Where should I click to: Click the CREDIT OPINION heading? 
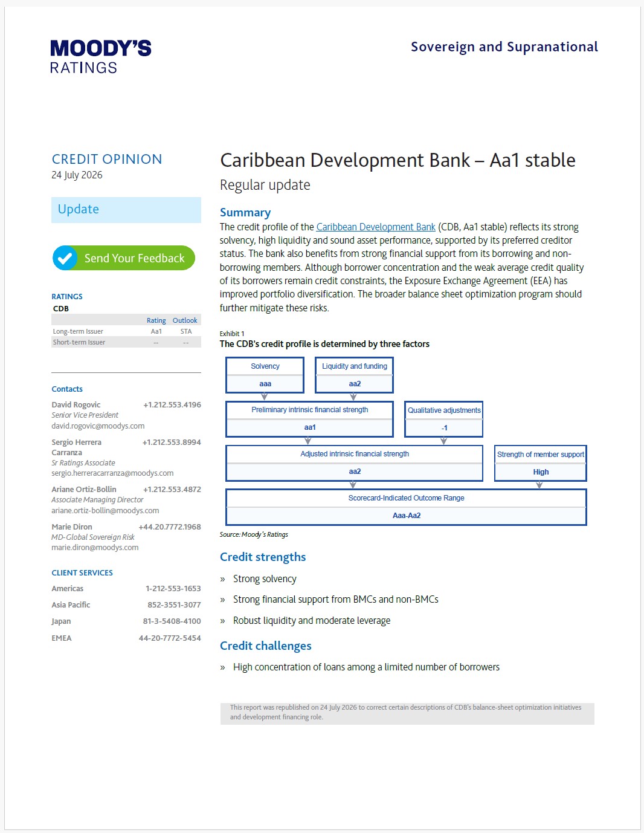pos(107,159)
